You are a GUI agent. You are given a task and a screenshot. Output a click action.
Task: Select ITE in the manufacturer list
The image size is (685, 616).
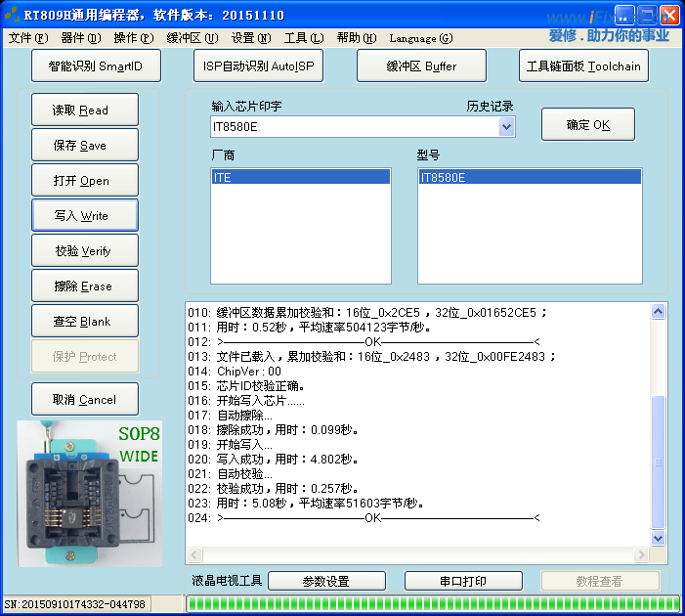coord(300,178)
